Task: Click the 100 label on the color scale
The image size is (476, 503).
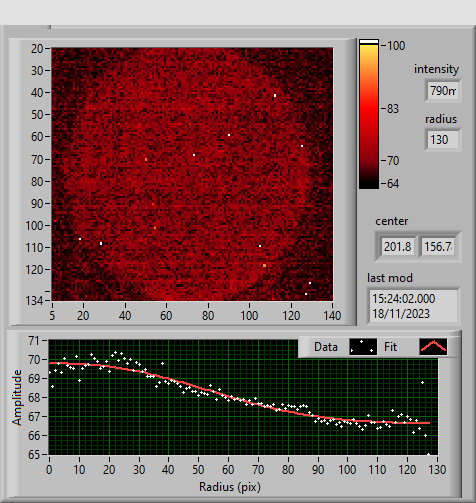Action: 396,46
